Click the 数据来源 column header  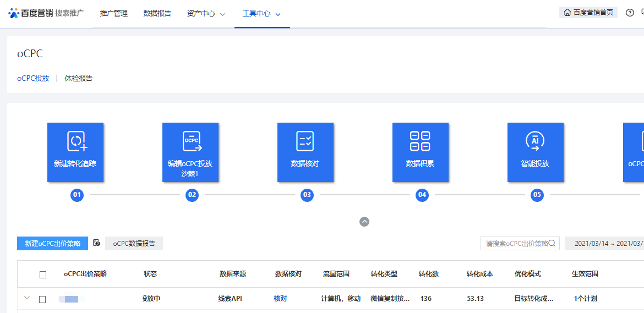233,274
